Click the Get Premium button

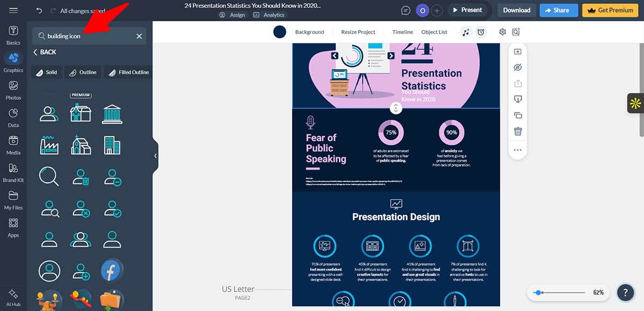[610, 10]
